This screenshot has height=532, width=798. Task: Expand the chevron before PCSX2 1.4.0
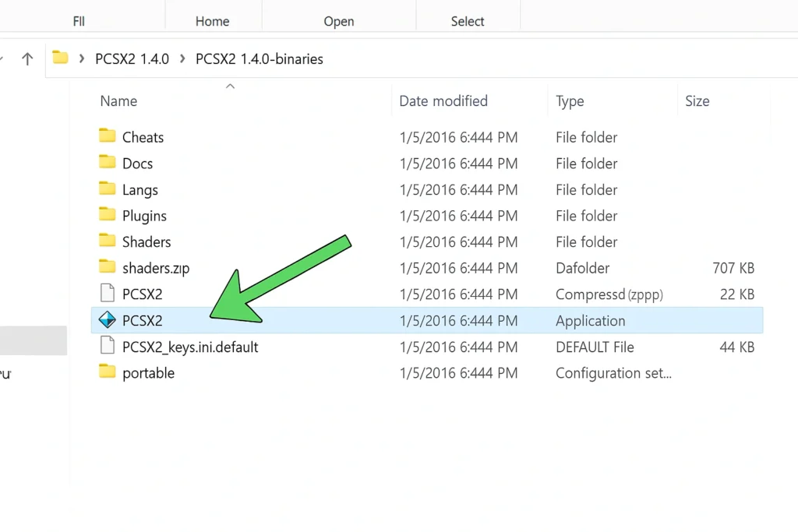81,59
